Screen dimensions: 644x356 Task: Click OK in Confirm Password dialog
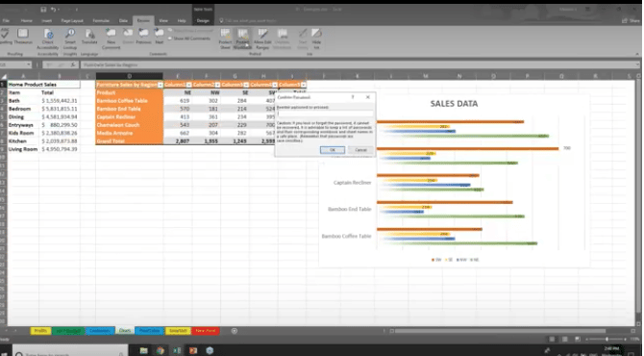pyautogui.click(x=333, y=150)
